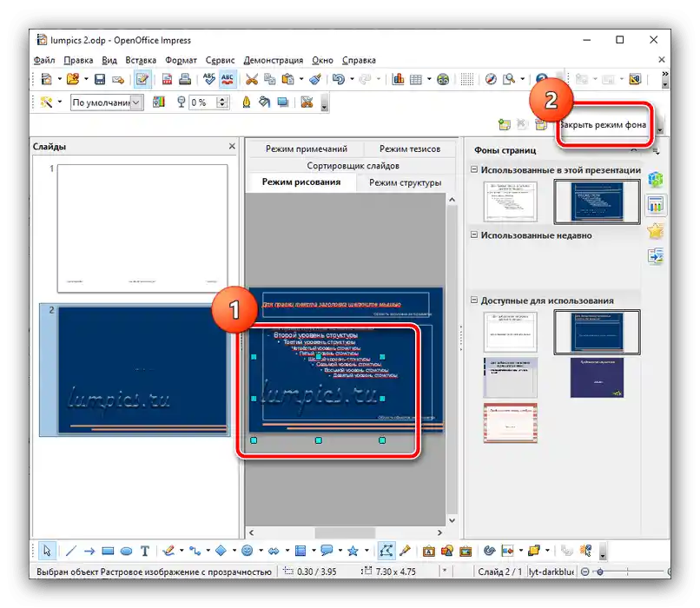Click the spellcheck ABC icon
This screenshot has height=608, width=700.
tap(208, 79)
